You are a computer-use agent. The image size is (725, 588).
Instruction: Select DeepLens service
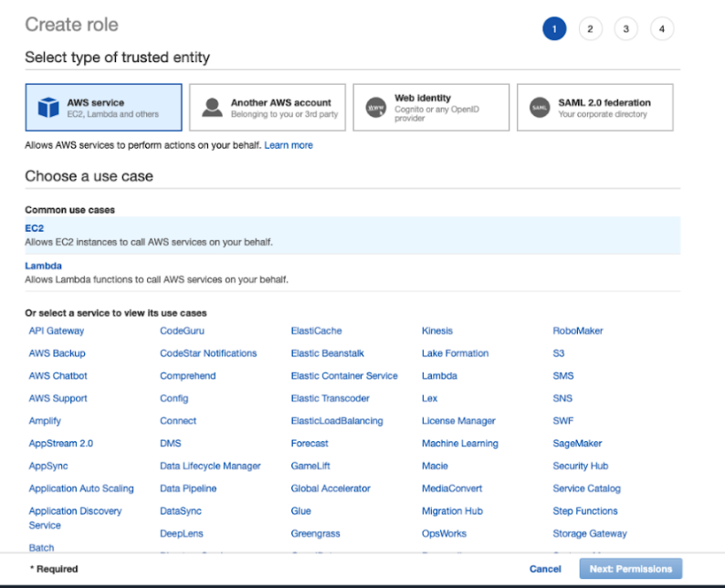pyautogui.click(x=181, y=533)
